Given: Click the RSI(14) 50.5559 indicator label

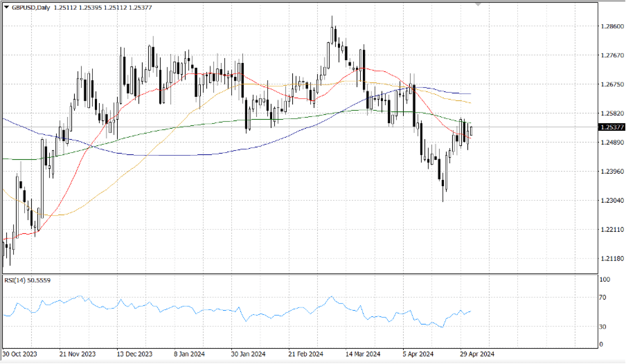Looking at the screenshot, I should click(27, 280).
